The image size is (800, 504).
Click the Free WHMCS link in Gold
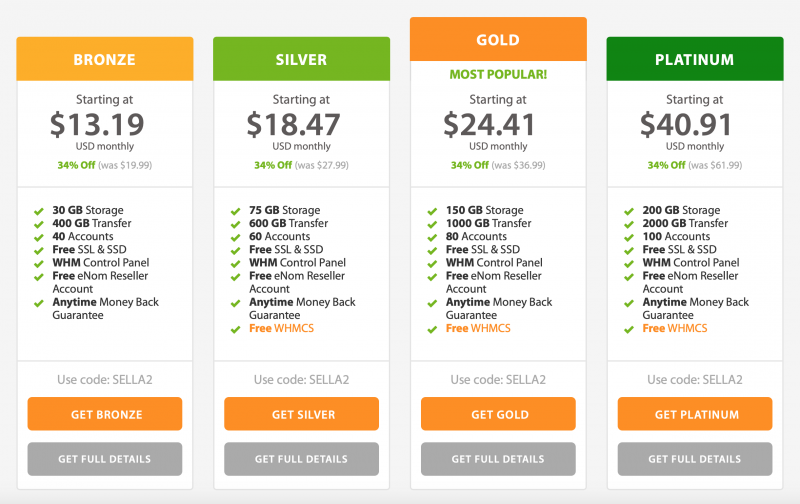pos(477,328)
